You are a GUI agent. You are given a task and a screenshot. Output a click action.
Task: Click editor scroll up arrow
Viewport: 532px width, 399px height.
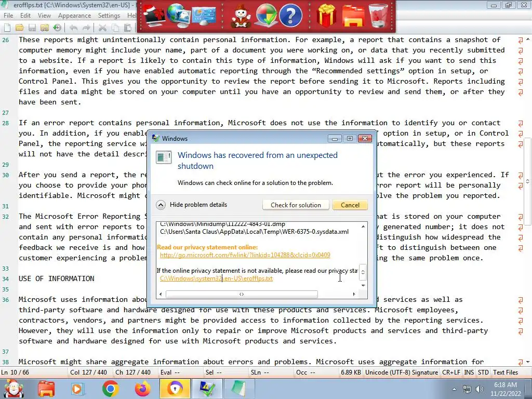(528, 39)
